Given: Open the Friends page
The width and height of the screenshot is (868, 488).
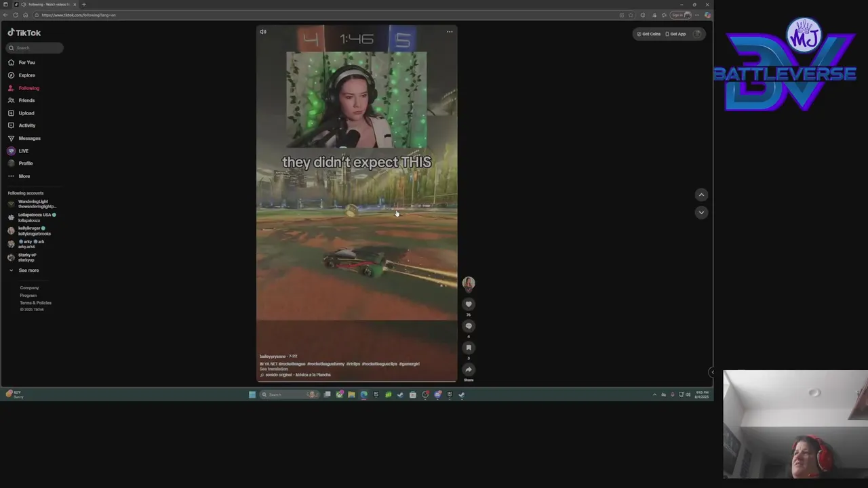Looking at the screenshot, I should [26, 100].
